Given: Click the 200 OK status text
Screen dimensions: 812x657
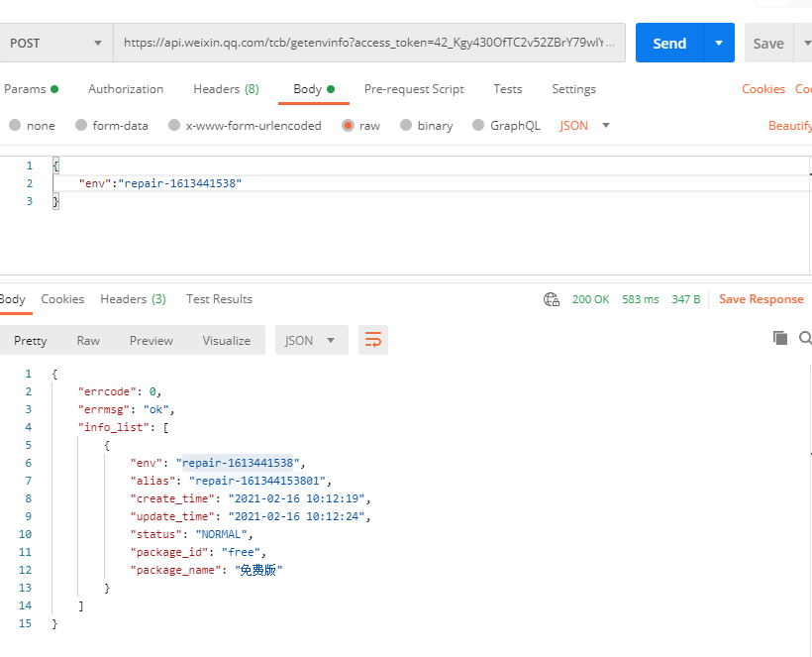Looking at the screenshot, I should pos(591,299).
